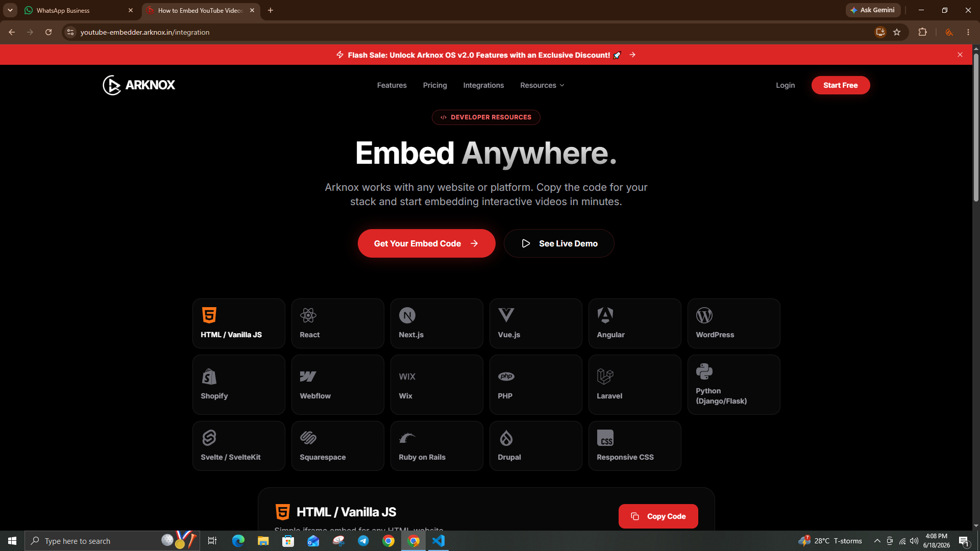Click the page vertical scrollbar
The image size is (980, 551).
pos(976,128)
